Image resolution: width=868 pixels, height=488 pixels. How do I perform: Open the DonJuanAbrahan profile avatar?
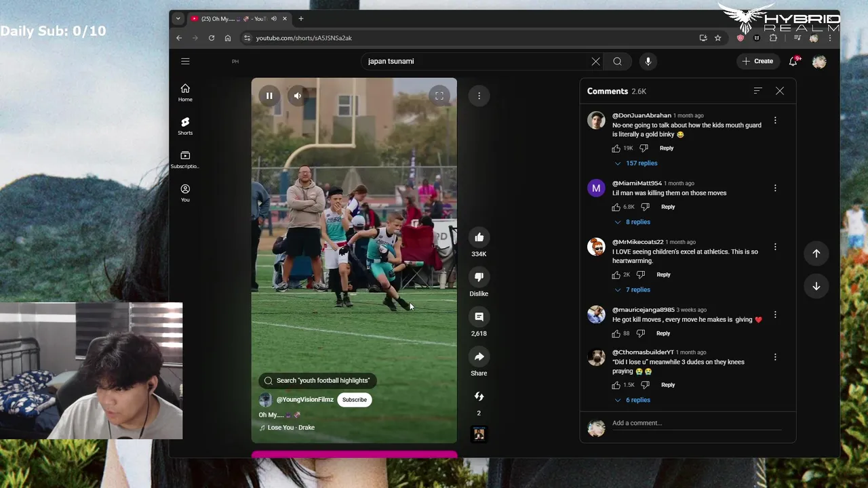(x=596, y=121)
